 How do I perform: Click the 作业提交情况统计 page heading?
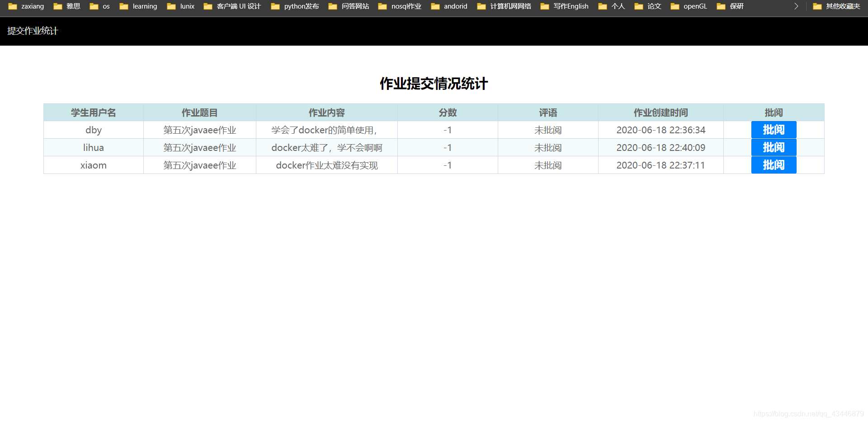pyautogui.click(x=434, y=84)
